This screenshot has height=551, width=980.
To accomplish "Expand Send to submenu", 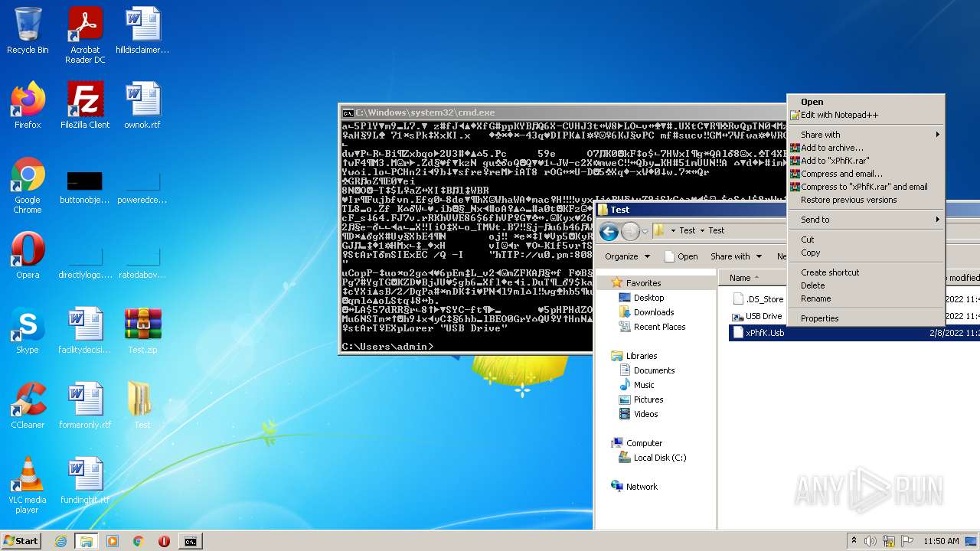I will pyautogui.click(x=866, y=220).
